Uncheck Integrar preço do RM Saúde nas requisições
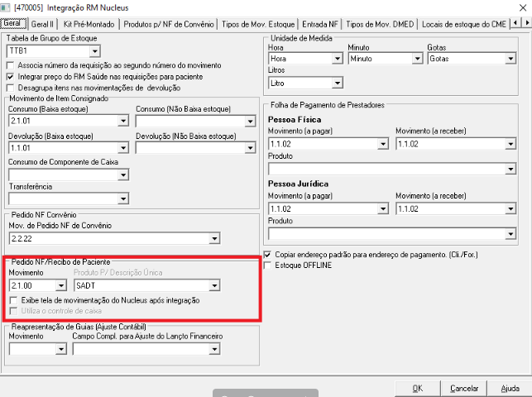The width and height of the screenshot is (532, 397). 11,77
